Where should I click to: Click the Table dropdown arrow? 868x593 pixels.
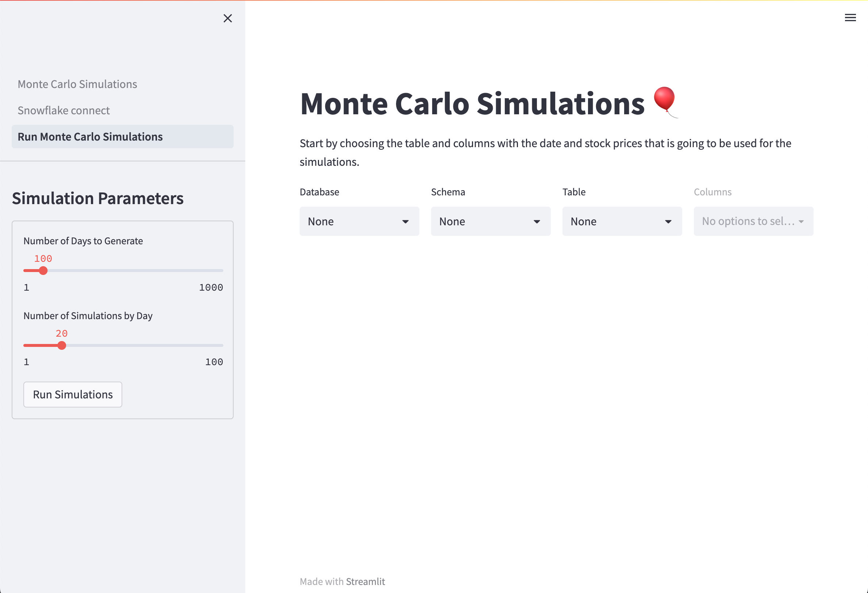click(x=668, y=222)
